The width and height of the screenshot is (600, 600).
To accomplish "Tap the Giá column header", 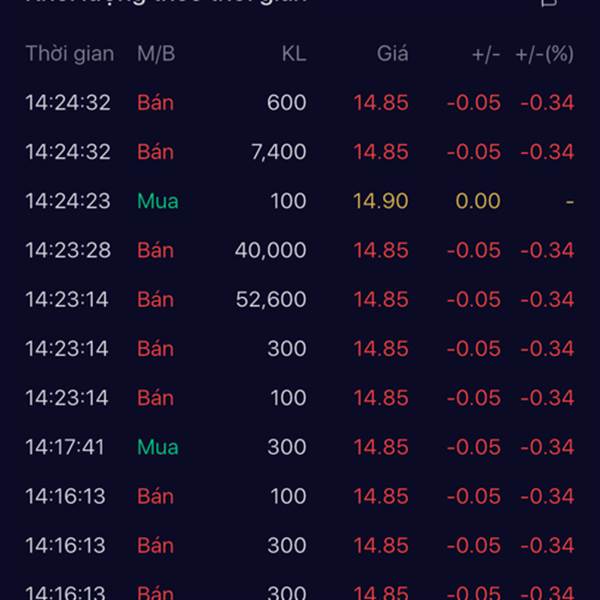I will [x=392, y=54].
